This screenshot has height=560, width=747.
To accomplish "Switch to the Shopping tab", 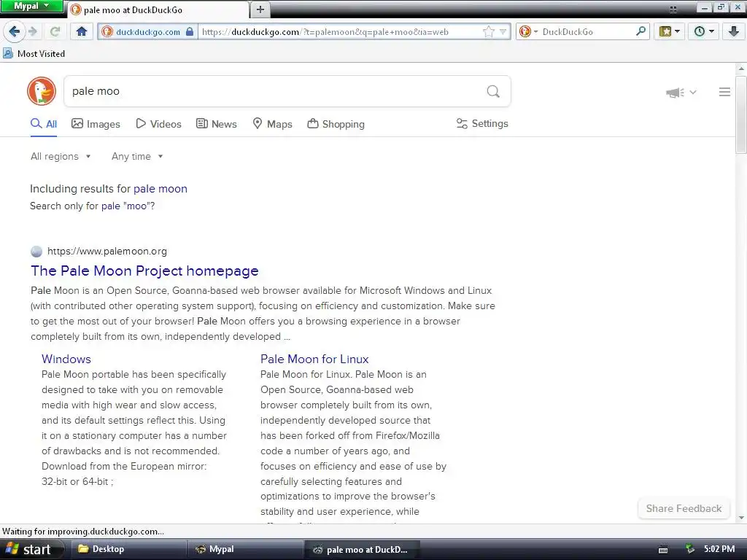I will 336,124.
